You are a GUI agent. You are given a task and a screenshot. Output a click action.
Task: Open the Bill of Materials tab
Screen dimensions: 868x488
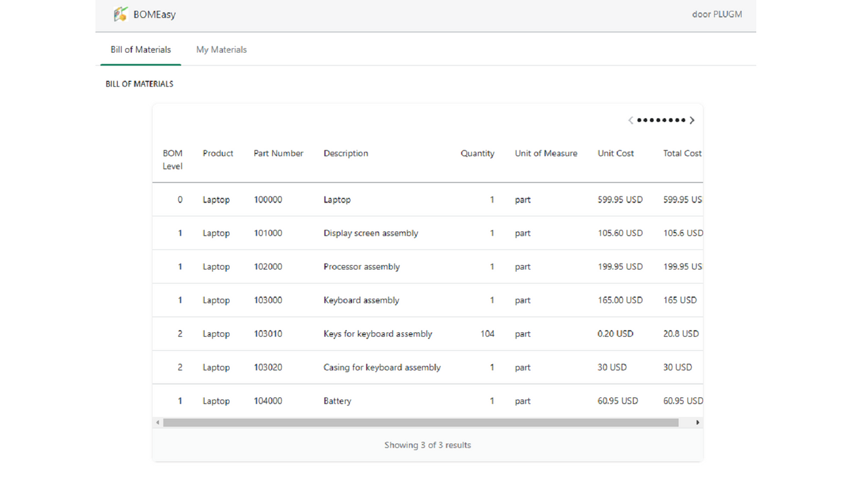pyautogui.click(x=140, y=49)
